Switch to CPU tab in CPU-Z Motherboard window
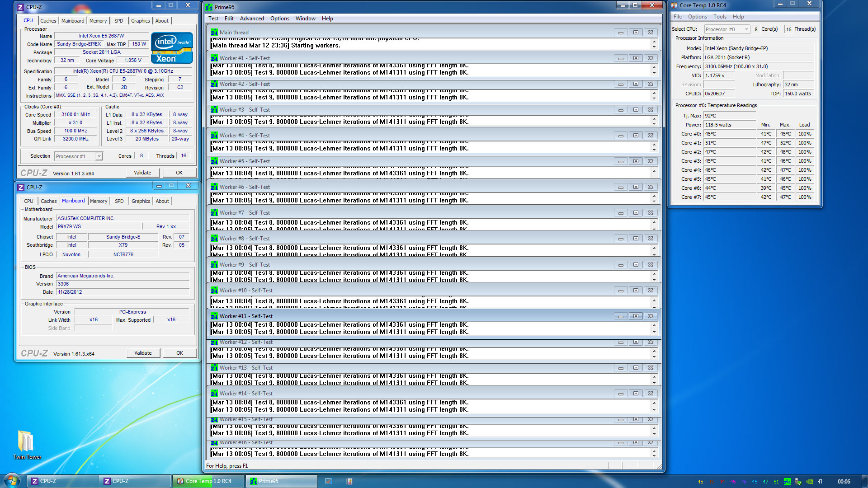 [x=28, y=201]
